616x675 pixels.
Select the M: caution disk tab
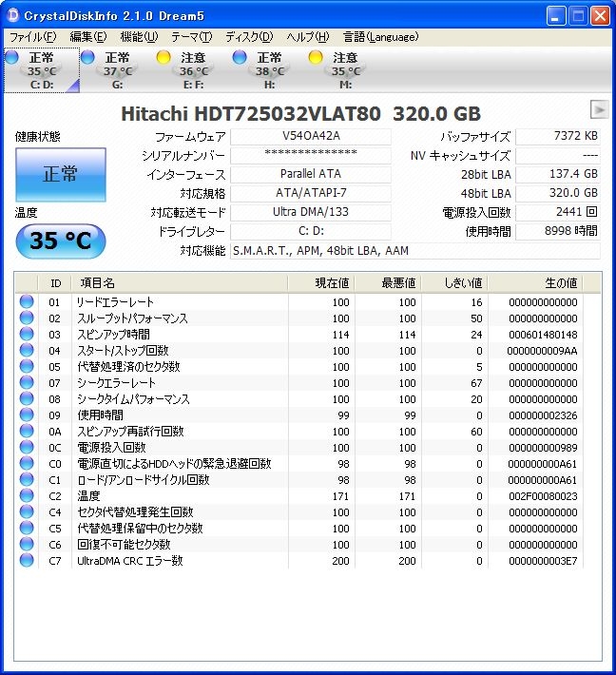tap(345, 70)
